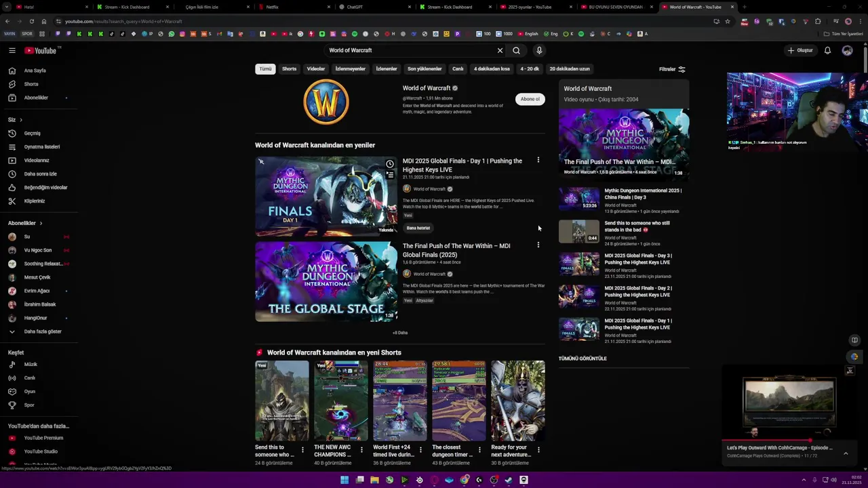The width and height of the screenshot is (868, 488).
Task: Switch to the ChatGPT browser tab
Action: pyautogui.click(x=355, y=7)
